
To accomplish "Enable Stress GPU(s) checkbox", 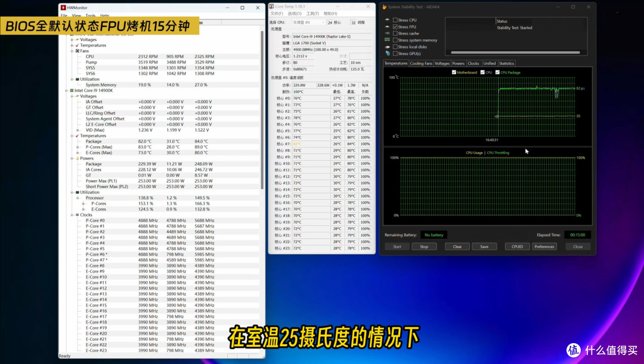I will [x=395, y=54].
